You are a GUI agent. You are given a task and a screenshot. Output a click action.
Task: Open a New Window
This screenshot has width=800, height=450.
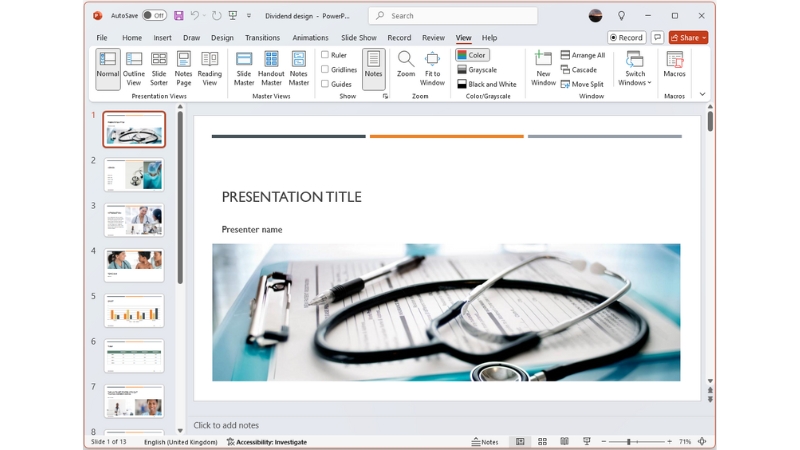[543, 66]
